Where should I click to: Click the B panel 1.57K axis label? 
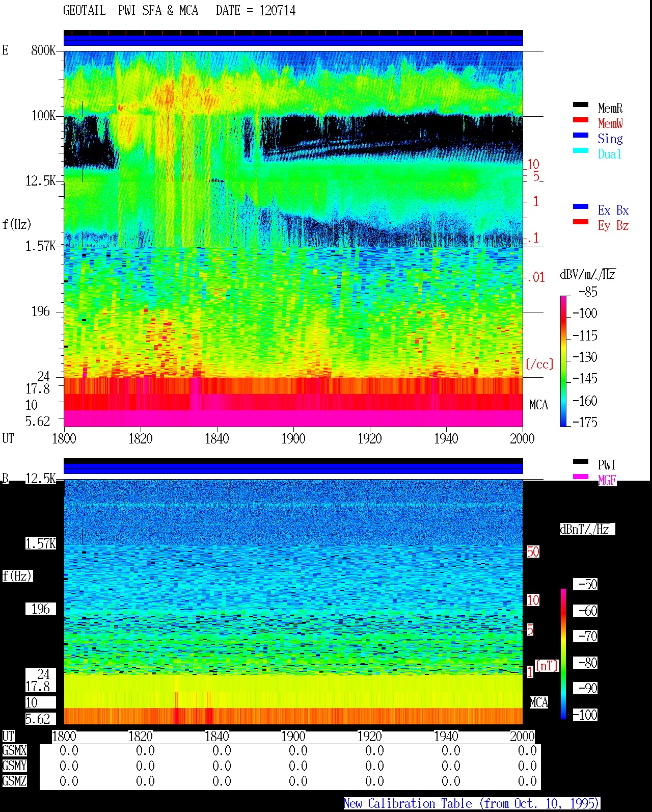[x=40, y=543]
